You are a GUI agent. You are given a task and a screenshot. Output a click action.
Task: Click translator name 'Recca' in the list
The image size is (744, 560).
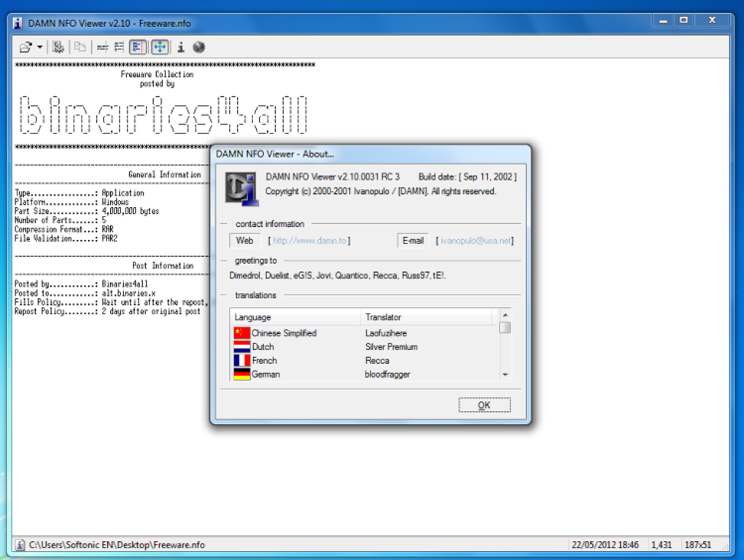(x=377, y=360)
